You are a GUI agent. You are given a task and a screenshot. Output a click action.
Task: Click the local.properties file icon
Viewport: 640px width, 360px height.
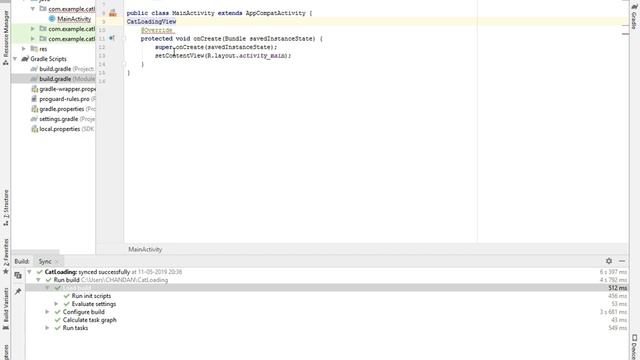(x=34, y=129)
